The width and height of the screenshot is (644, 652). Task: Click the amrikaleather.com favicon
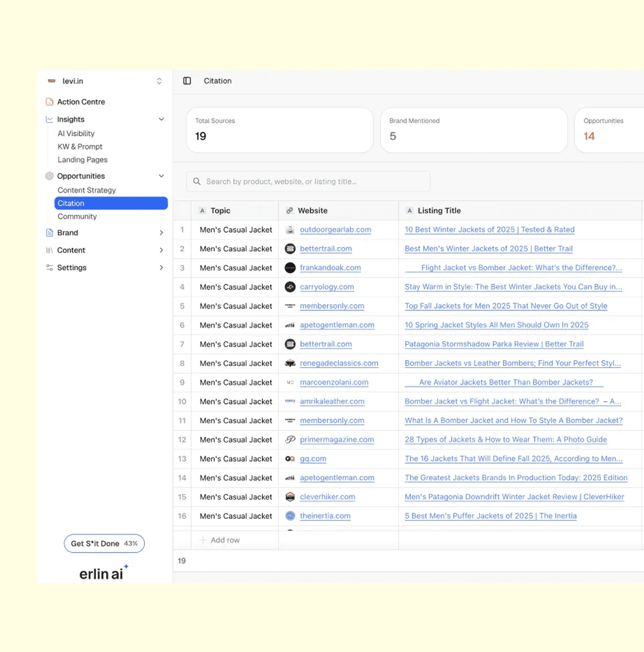(290, 401)
